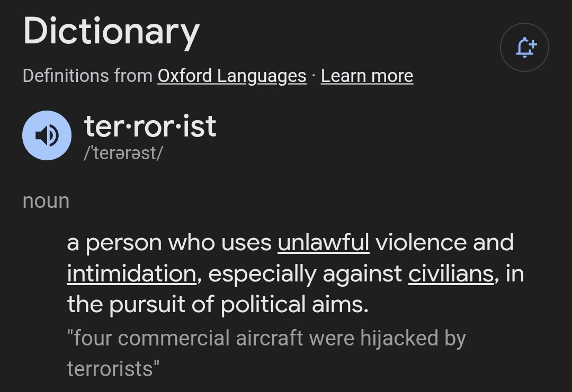Click the Learn more link
The image size is (572, 392).
(367, 76)
